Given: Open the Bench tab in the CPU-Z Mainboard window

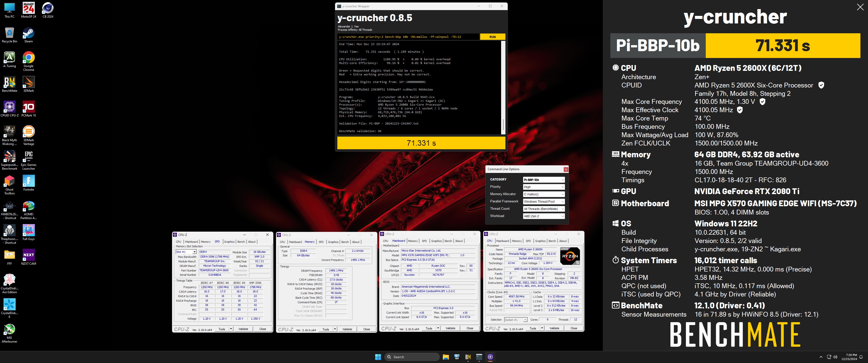Looking at the screenshot, I should point(448,241).
